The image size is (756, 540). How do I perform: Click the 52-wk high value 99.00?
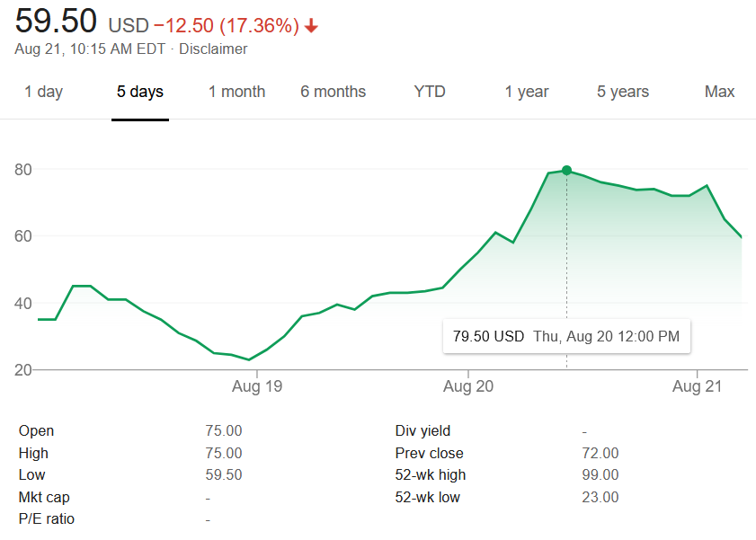click(600, 474)
